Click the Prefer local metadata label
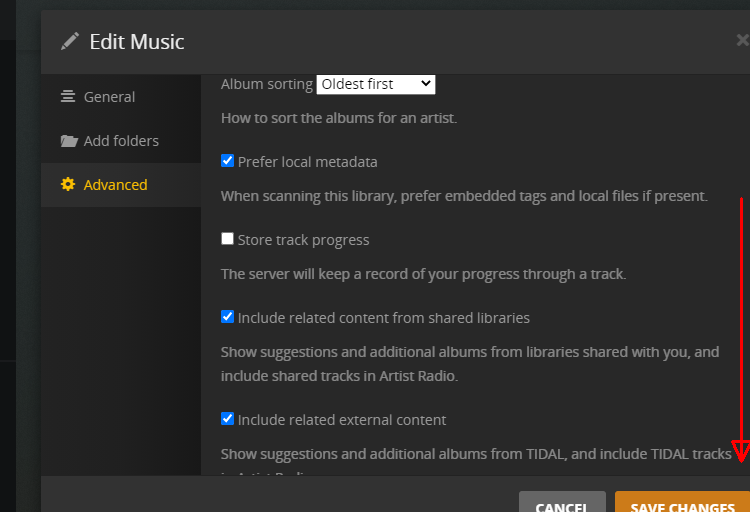The image size is (750, 512). pos(308,161)
